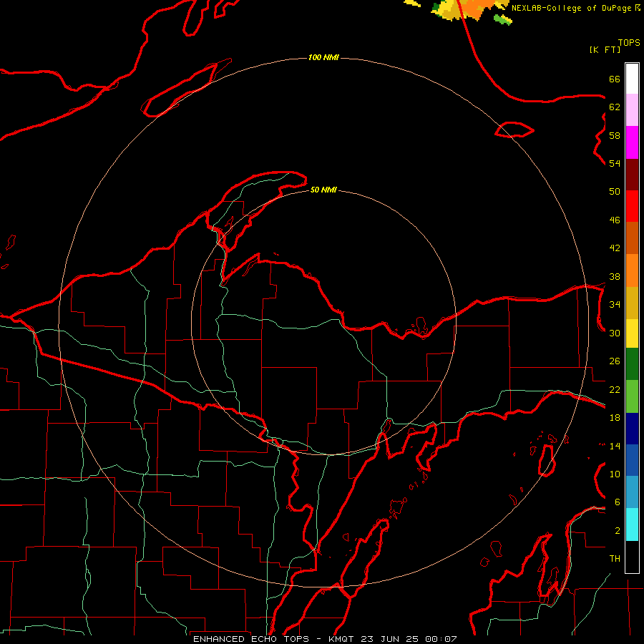Click the magenta legend swatch

(x=632, y=142)
